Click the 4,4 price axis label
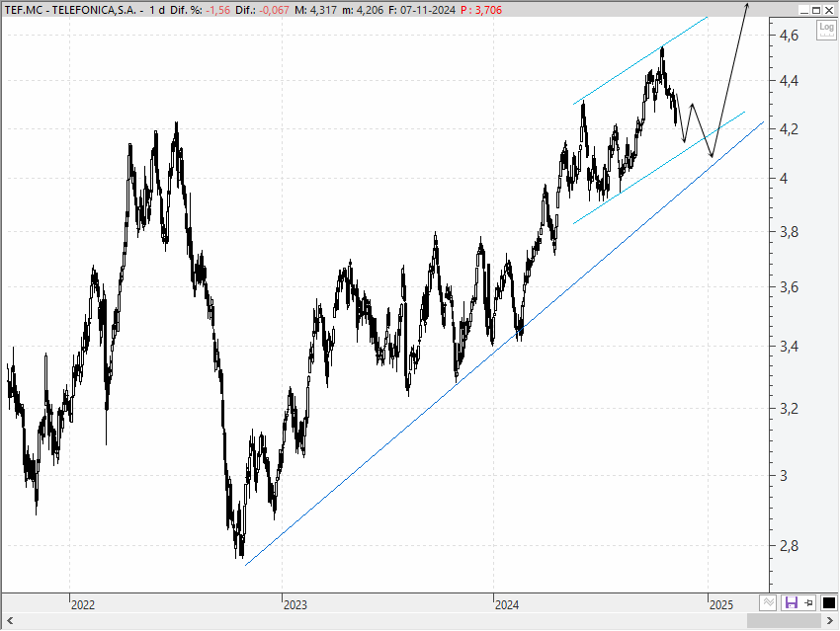 (x=789, y=81)
